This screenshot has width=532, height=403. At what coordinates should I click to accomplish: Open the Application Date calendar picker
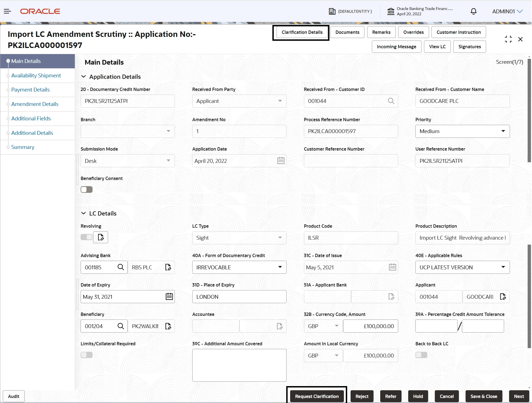point(281,161)
